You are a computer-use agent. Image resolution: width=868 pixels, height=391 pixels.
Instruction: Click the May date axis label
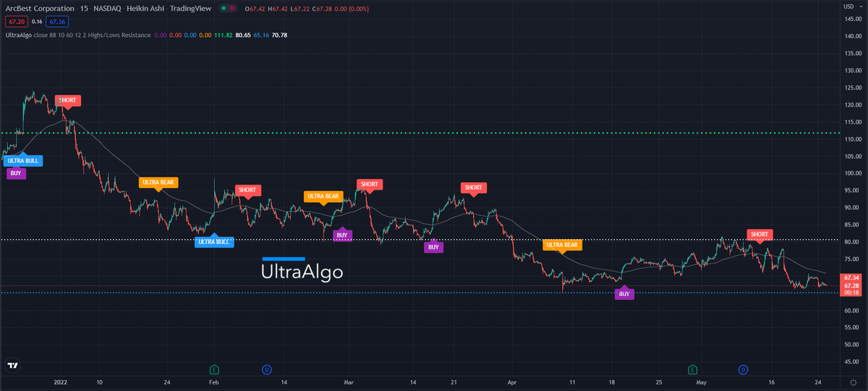point(701,381)
